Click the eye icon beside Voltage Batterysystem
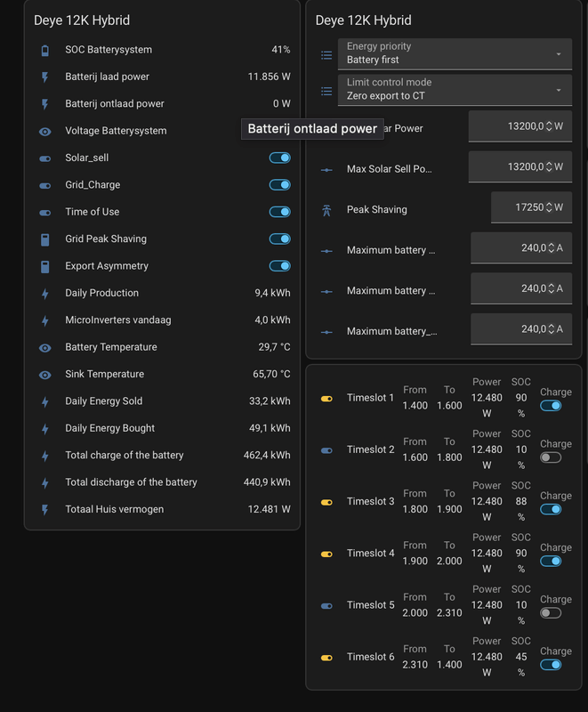 (44, 132)
